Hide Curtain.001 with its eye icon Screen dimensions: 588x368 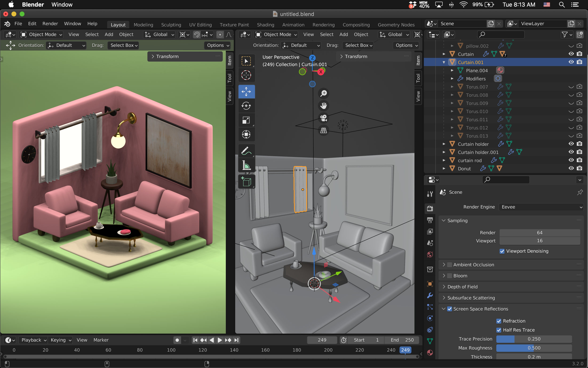point(571,62)
